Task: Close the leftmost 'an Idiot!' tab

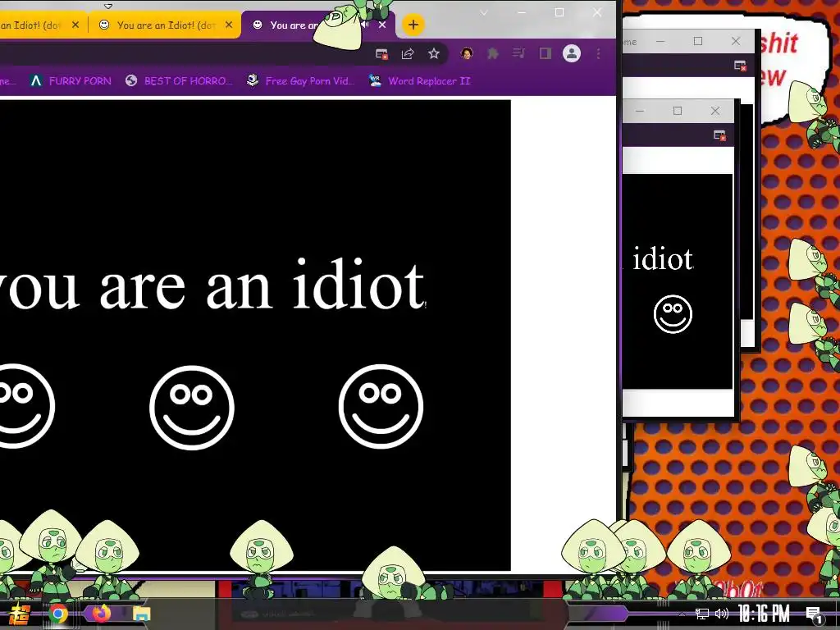Action: pos(75,25)
